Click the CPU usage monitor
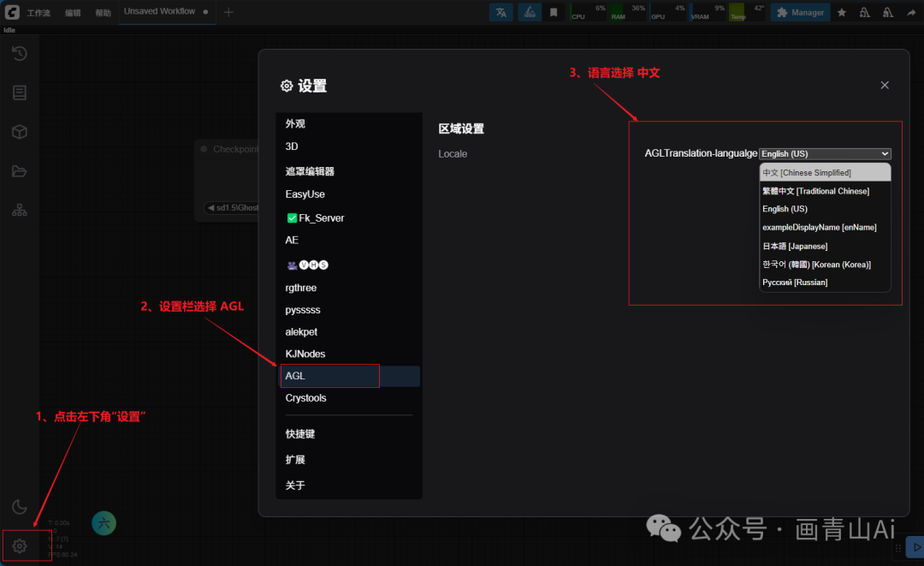The width and height of the screenshot is (924, 566). pos(588,12)
